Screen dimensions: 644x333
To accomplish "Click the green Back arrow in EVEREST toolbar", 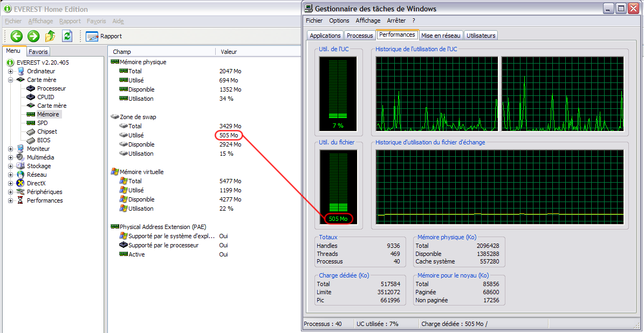I will [x=17, y=36].
